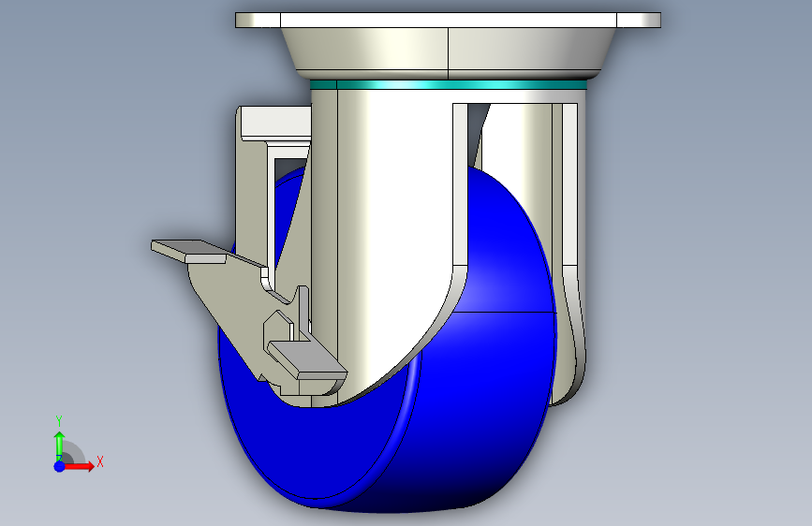Click the blue origin ball of triad
The image size is (812, 526).
click(59, 466)
